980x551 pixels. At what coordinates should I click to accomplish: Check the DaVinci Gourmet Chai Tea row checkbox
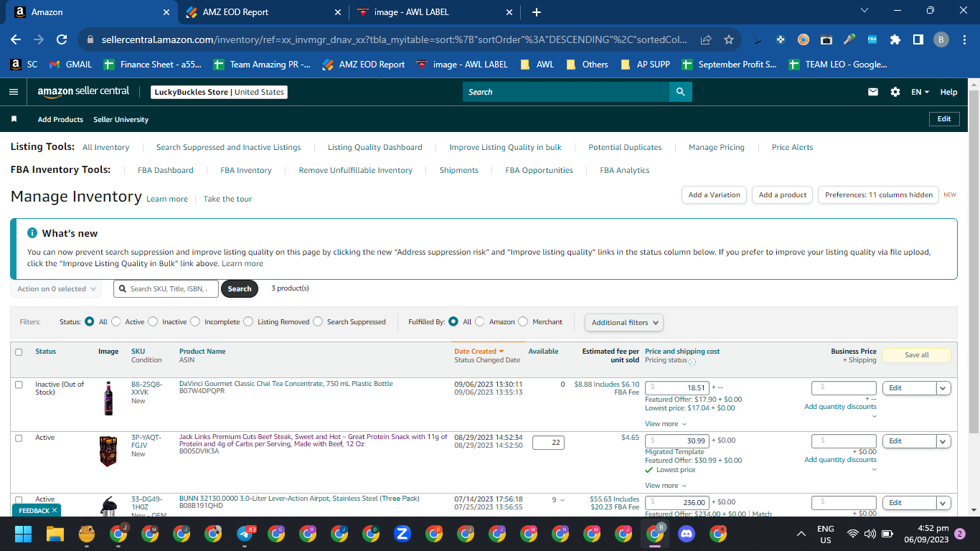(x=19, y=385)
